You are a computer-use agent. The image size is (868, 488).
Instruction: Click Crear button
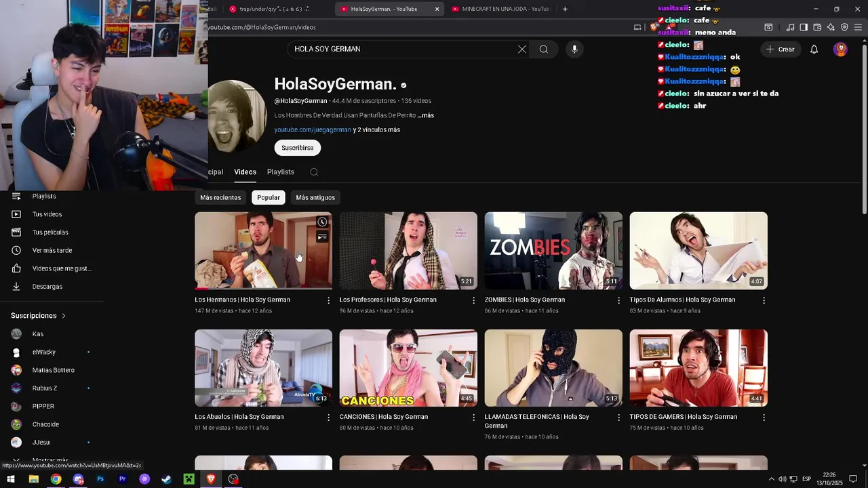780,49
